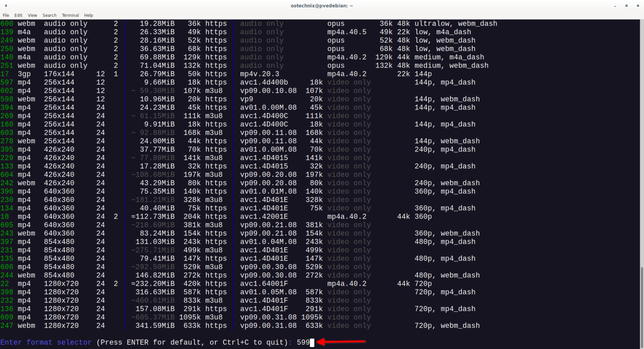The height and width of the screenshot is (349, 644).
Task: Open the Search menu
Action: tap(49, 15)
